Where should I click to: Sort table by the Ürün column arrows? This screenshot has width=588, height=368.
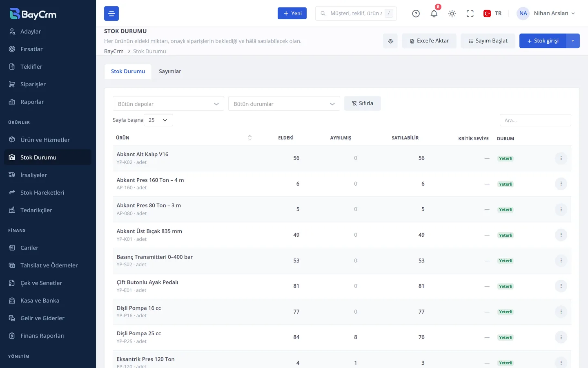point(250,138)
